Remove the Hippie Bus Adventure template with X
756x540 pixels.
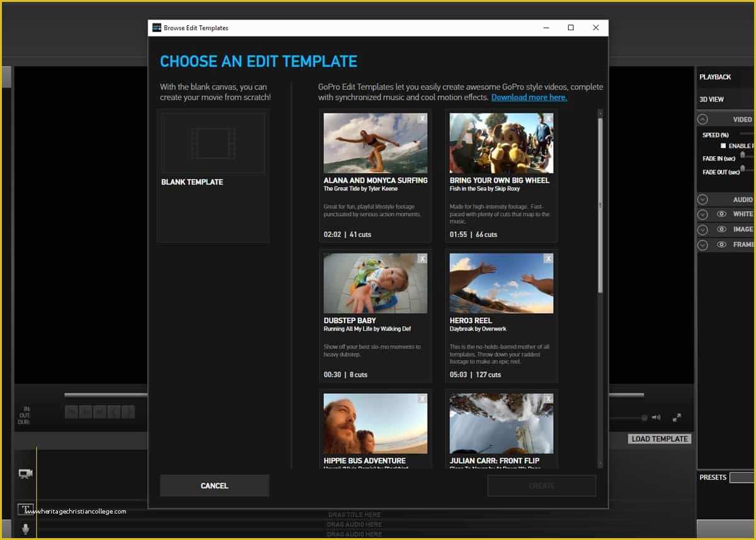click(423, 398)
